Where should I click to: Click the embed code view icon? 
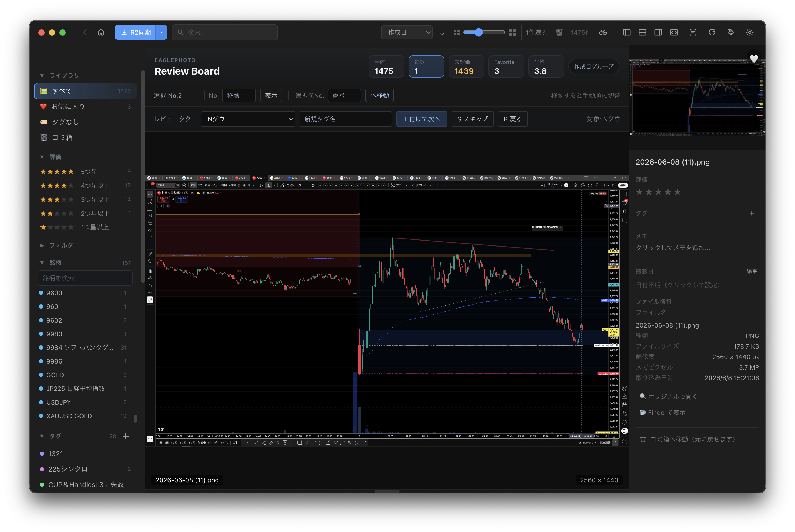click(x=674, y=32)
